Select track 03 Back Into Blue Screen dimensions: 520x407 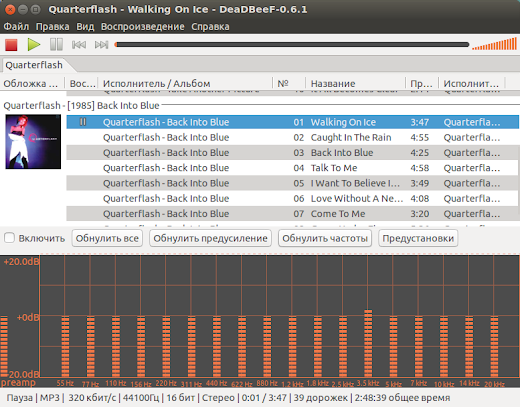(x=293, y=153)
